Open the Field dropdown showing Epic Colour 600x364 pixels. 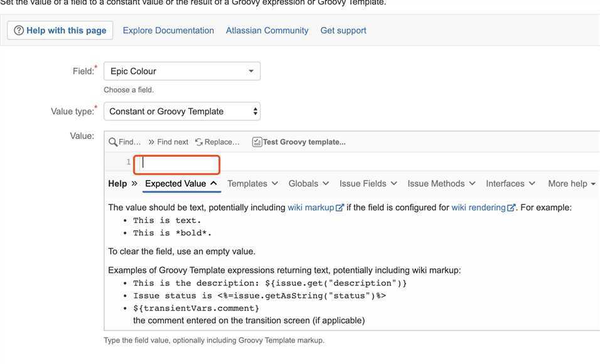coord(181,71)
